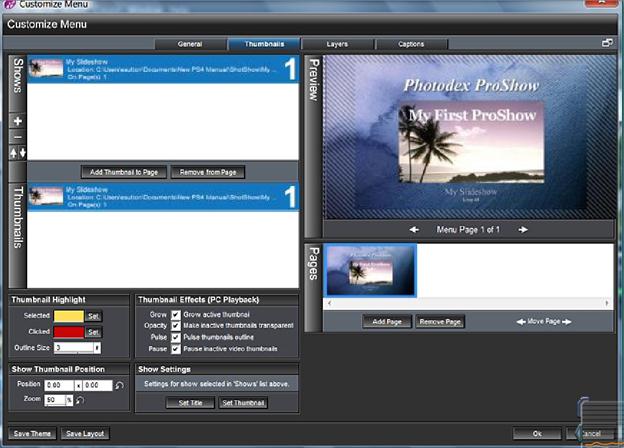Toggle Pause inactive video thumbnails checkbox
The width and height of the screenshot is (624, 448).
(176, 349)
